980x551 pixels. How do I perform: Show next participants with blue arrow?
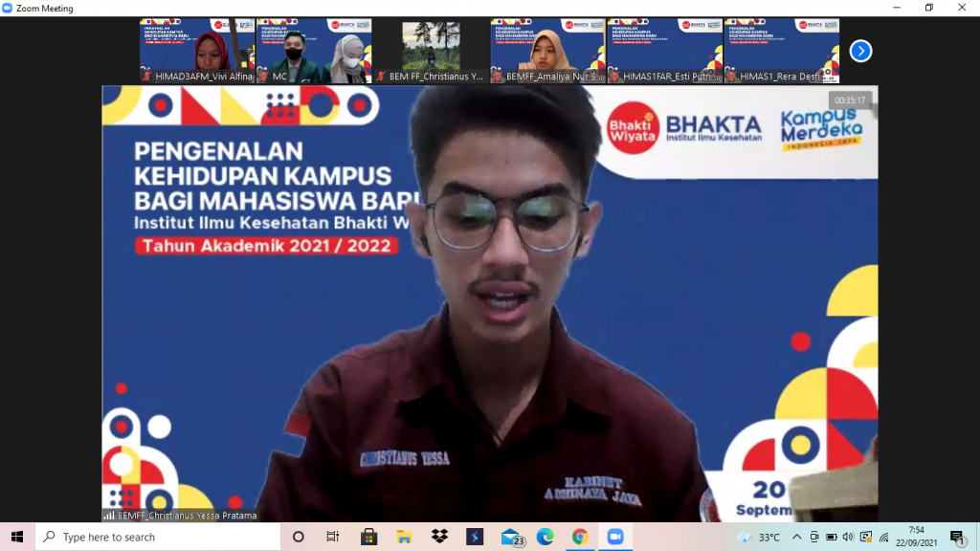860,52
